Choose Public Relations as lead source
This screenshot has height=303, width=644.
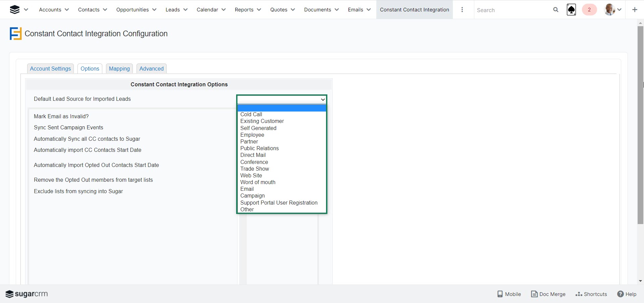(x=282, y=148)
